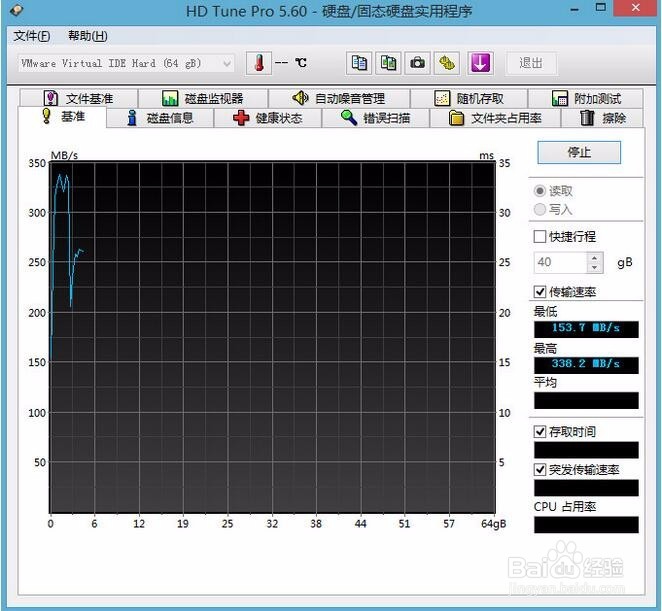This screenshot has height=611, width=662.
Task: Enable the 快捷行程 checkbox
Action: point(540,236)
